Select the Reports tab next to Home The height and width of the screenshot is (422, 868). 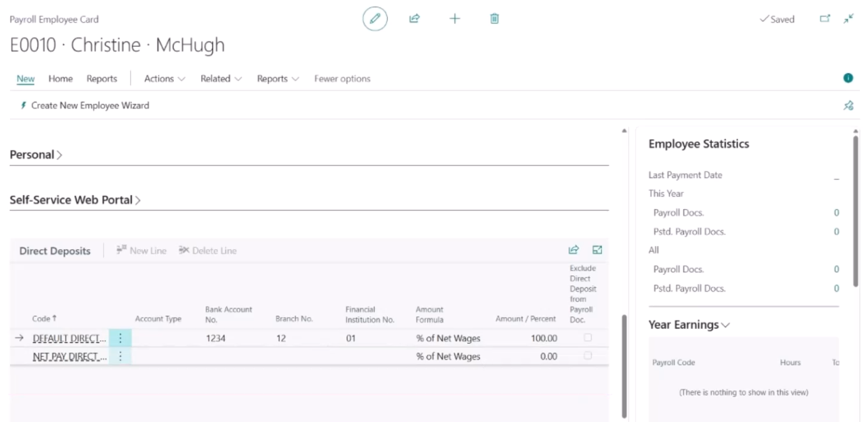coord(102,79)
